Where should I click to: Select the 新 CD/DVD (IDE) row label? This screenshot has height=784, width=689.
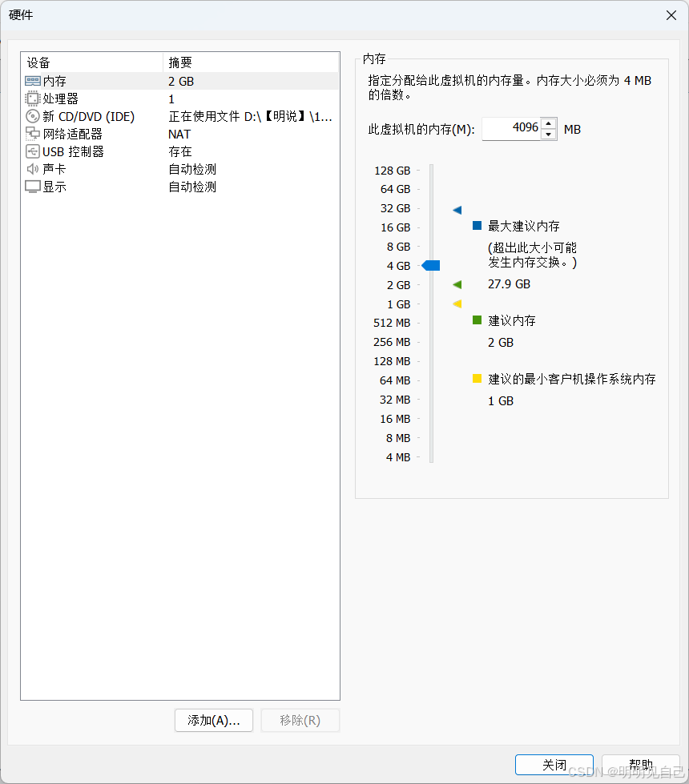pyautogui.click(x=89, y=116)
